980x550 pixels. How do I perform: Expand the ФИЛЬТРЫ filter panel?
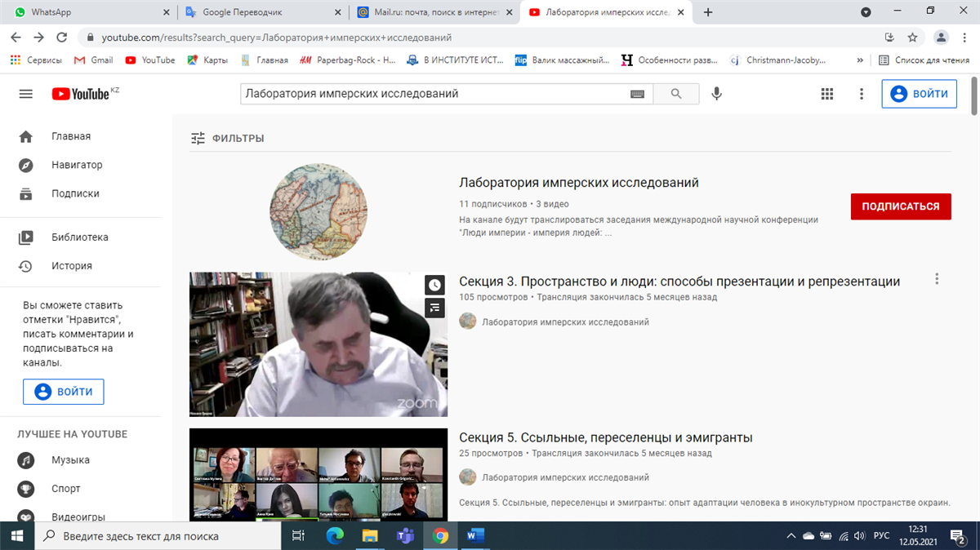click(x=228, y=139)
